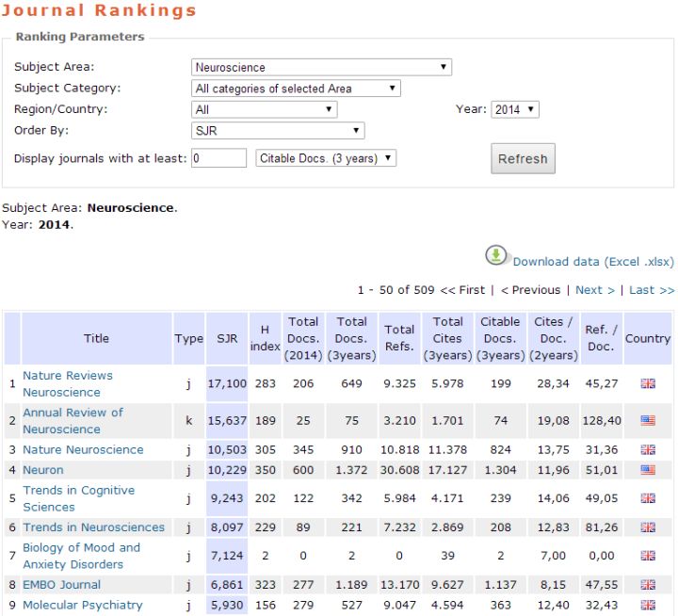Click the '1 - 50 of 509' results count

pyautogui.click(x=396, y=290)
